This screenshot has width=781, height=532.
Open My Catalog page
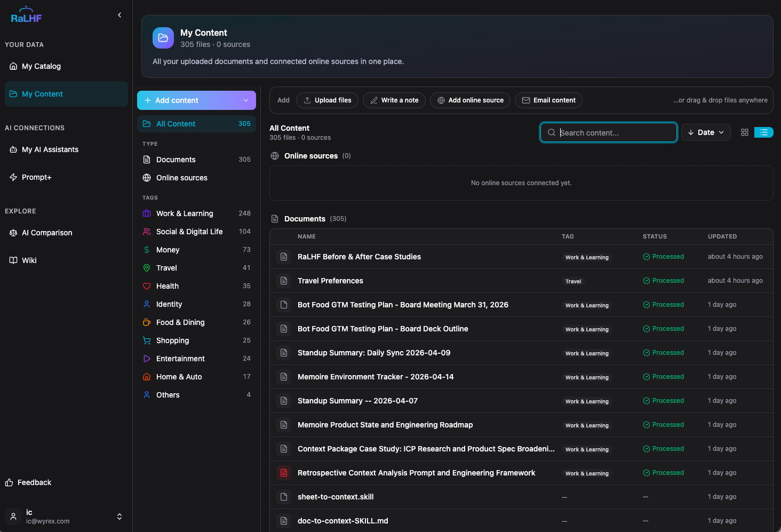pyautogui.click(x=66, y=66)
